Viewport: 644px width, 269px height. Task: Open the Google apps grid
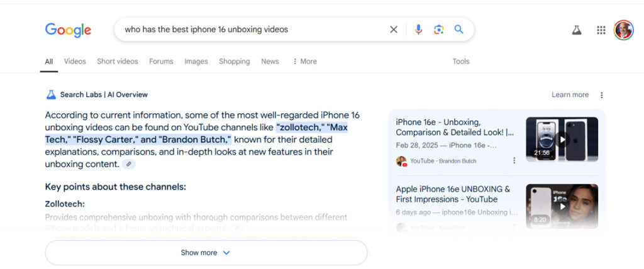(601, 30)
